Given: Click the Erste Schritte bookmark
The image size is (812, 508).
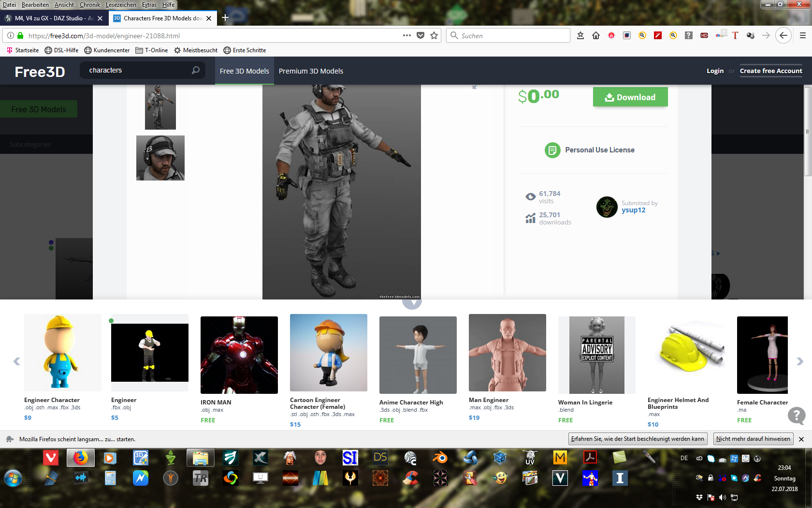Looking at the screenshot, I should [245, 50].
